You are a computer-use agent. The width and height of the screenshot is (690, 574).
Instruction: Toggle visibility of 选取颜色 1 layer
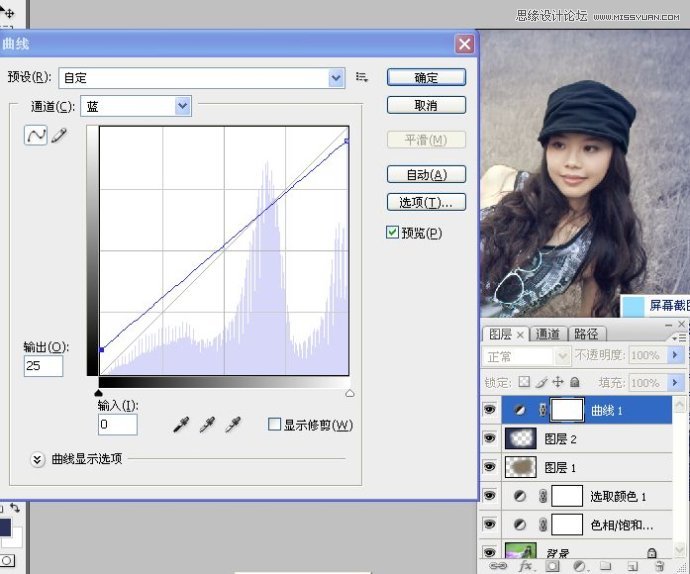489,496
